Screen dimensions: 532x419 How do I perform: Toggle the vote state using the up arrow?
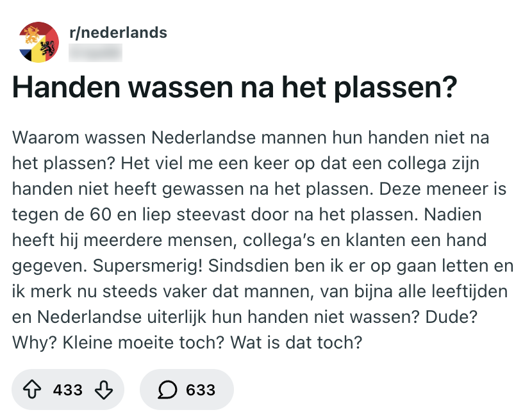click(x=33, y=390)
